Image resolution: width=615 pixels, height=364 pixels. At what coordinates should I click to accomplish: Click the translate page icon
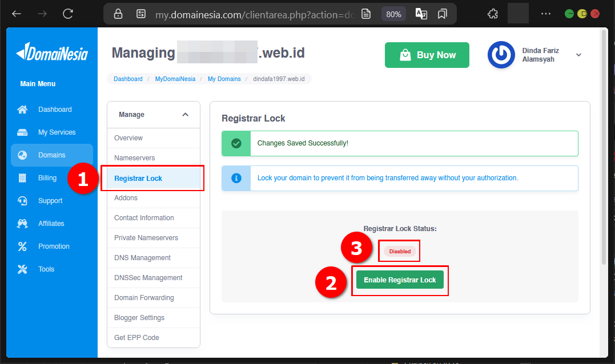pos(421,14)
